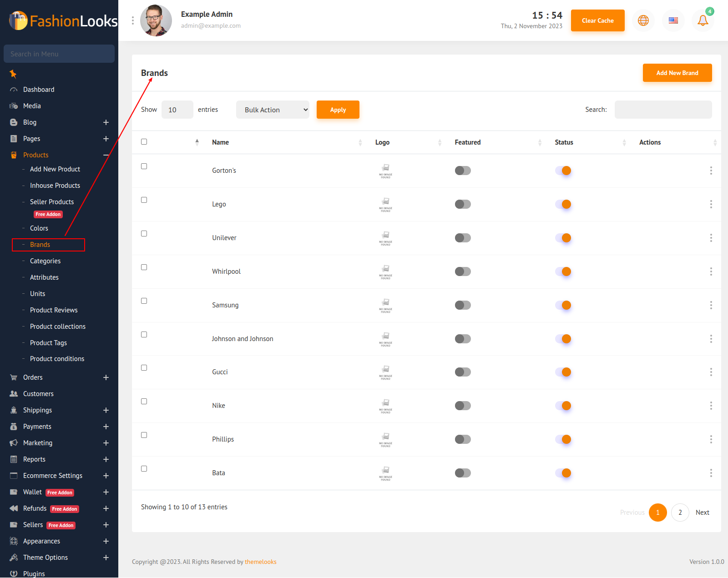Click the Add New Brand button
The height and width of the screenshot is (578, 728).
click(x=677, y=73)
